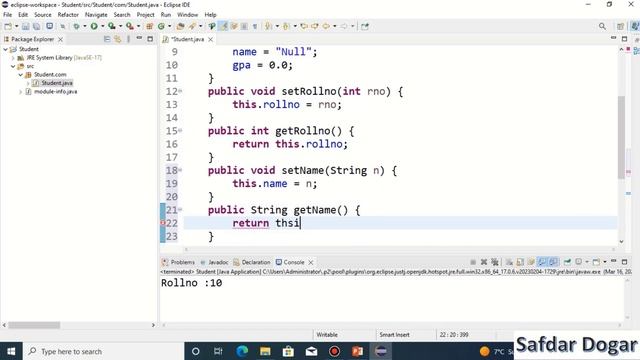640x360 pixels.
Task: Close the Student.java editor tab
Action: point(211,39)
